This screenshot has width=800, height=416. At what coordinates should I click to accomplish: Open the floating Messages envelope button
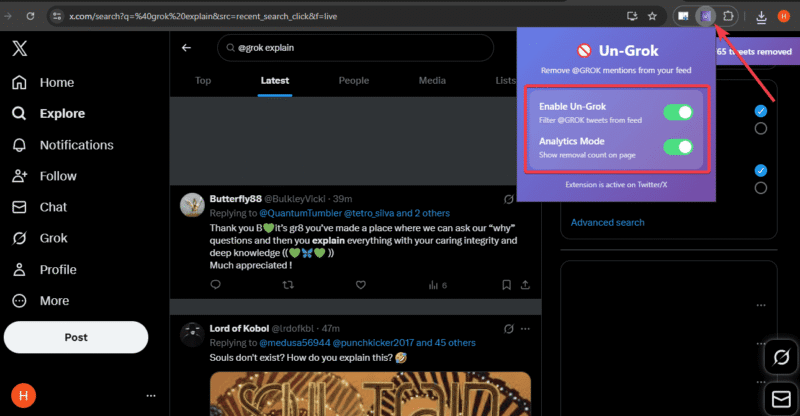point(781,399)
